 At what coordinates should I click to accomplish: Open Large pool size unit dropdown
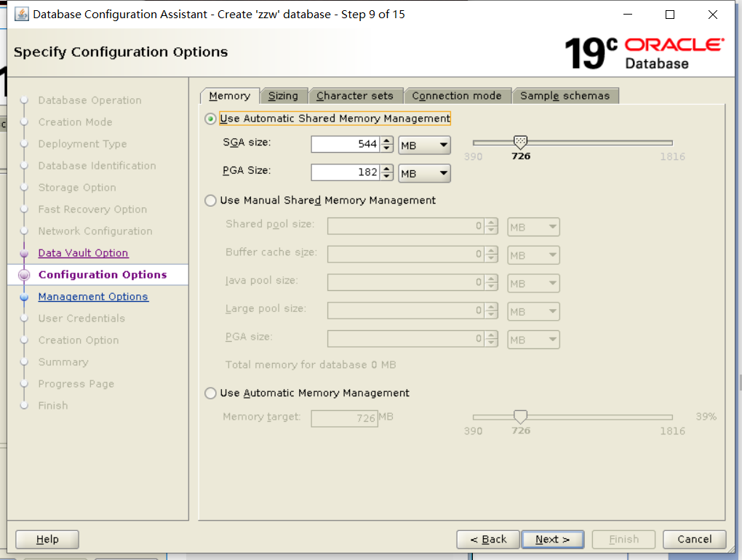533,311
